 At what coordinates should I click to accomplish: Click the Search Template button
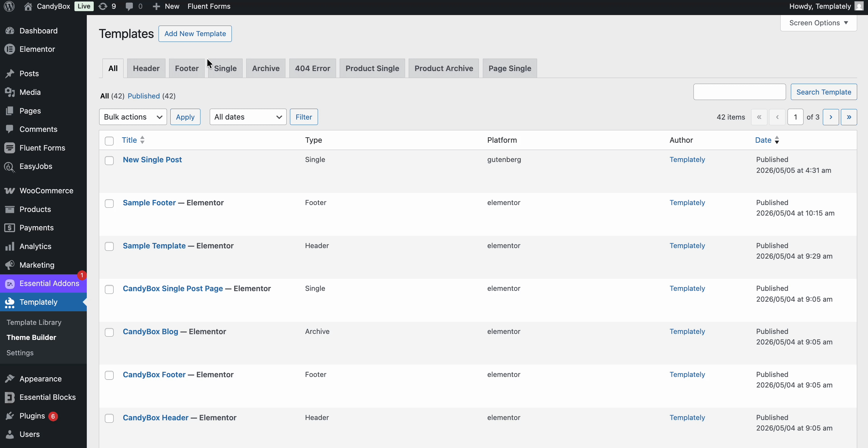tap(823, 92)
